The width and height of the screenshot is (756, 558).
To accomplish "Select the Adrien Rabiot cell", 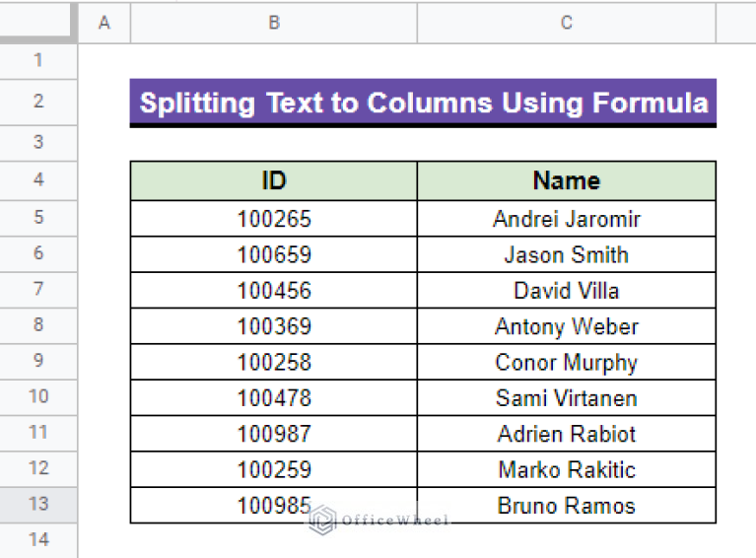I will 566,434.
